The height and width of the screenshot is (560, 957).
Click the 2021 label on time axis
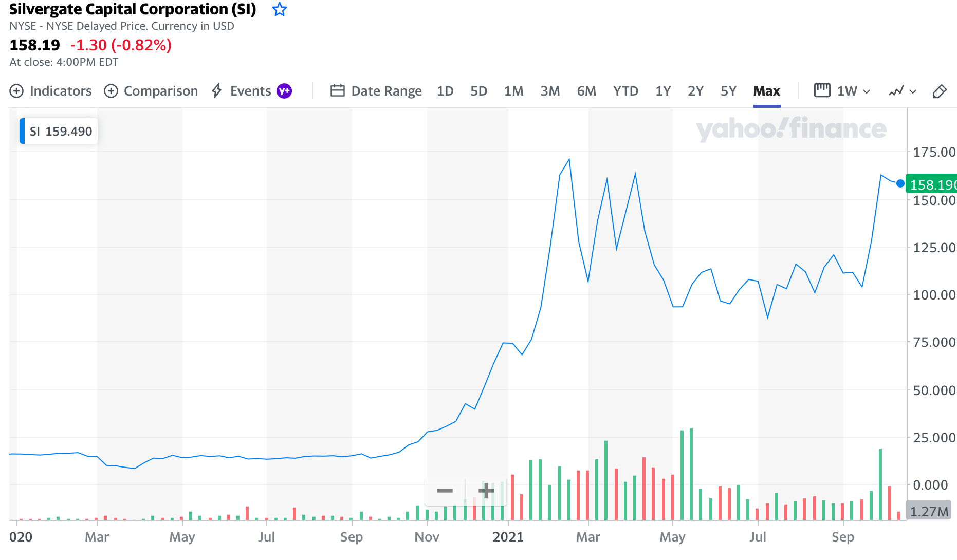pyautogui.click(x=508, y=537)
